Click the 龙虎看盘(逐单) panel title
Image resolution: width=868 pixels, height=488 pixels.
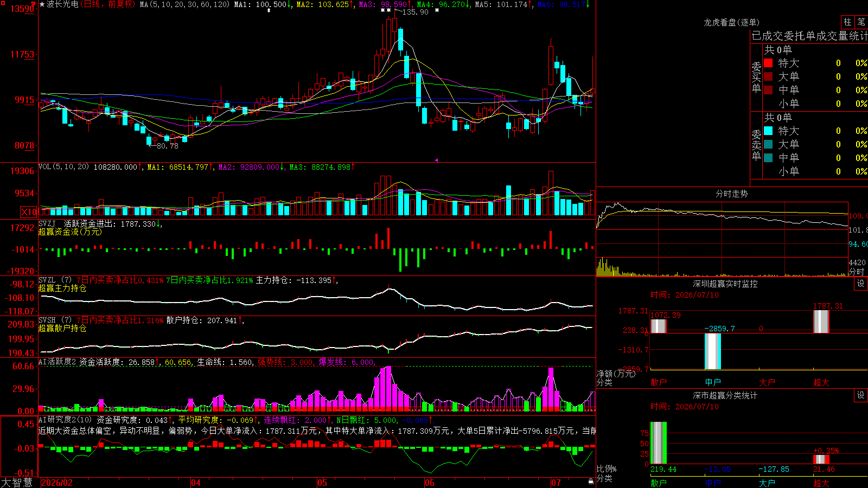[732, 22]
